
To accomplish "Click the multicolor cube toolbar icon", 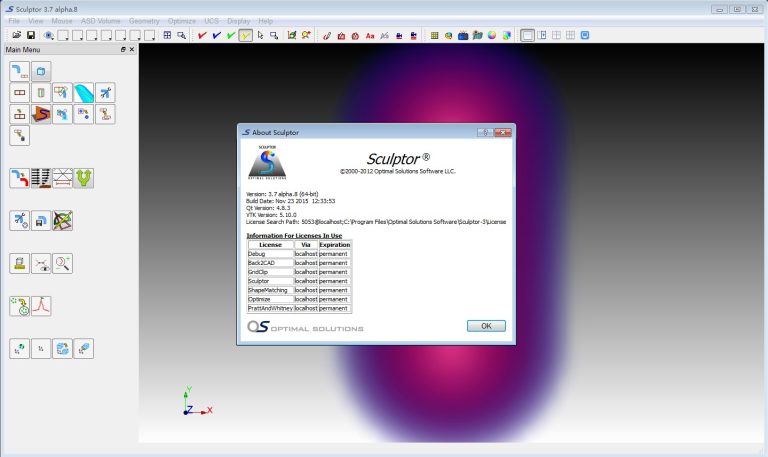I will click(506, 35).
